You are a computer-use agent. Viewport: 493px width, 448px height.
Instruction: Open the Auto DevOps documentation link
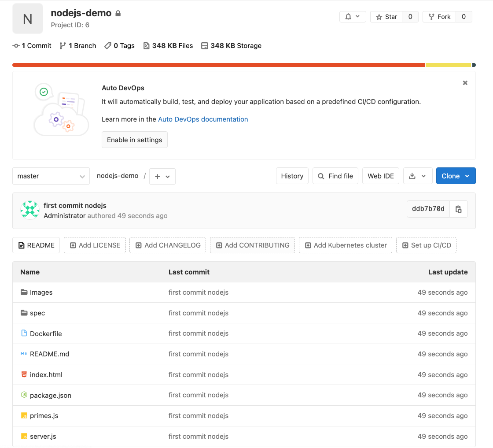point(203,119)
